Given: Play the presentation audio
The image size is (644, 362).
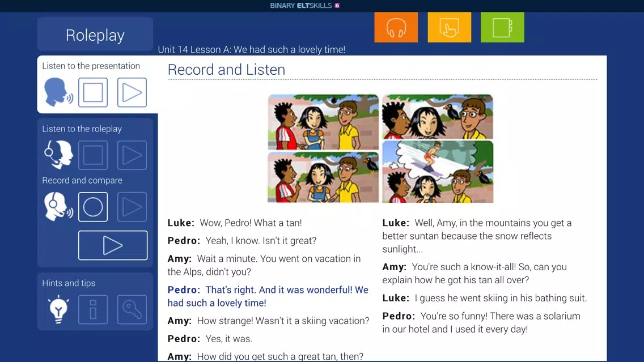Looking at the screenshot, I should [132, 92].
